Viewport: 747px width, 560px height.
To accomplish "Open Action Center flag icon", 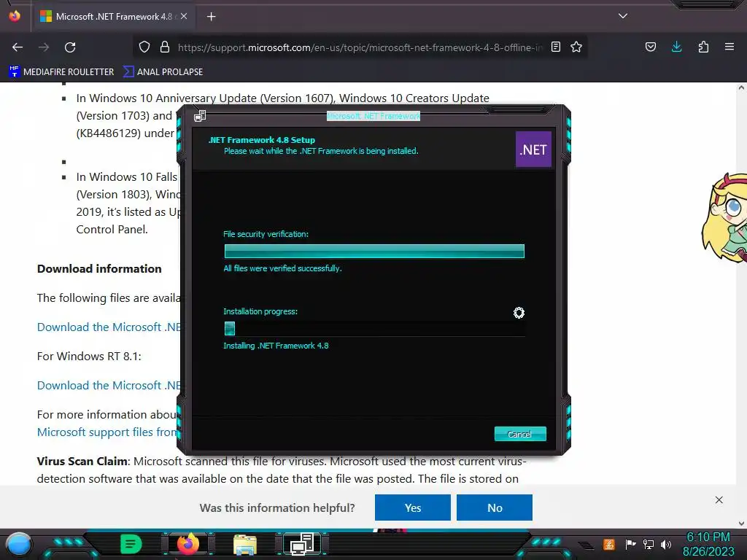I will point(630,544).
